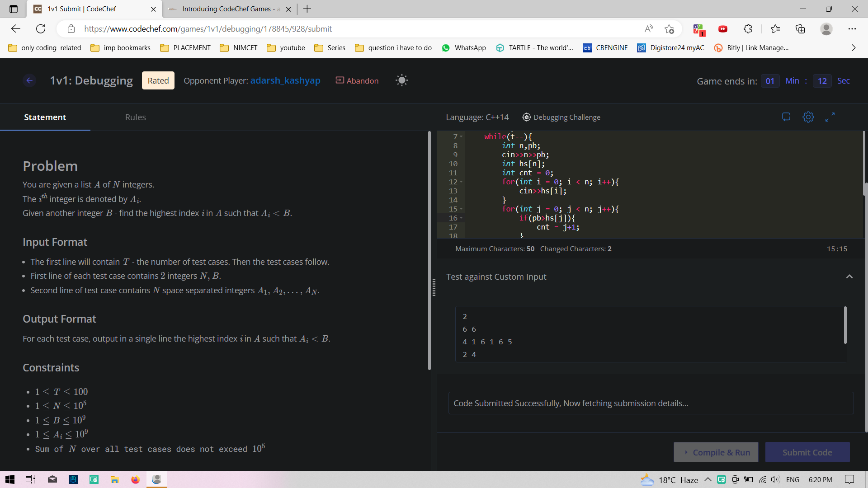This screenshot has width=868, height=488.
Task: Fold the while loop at line 7
Action: 461,136
